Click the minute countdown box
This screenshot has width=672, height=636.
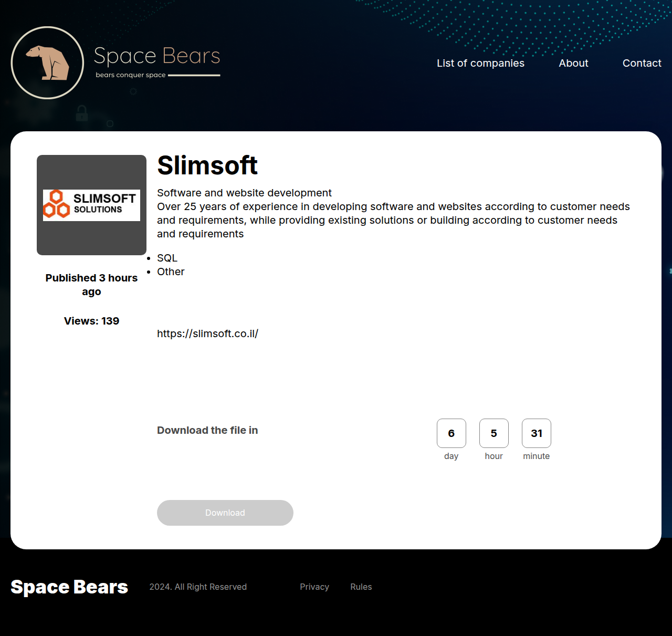pyautogui.click(x=536, y=433)
